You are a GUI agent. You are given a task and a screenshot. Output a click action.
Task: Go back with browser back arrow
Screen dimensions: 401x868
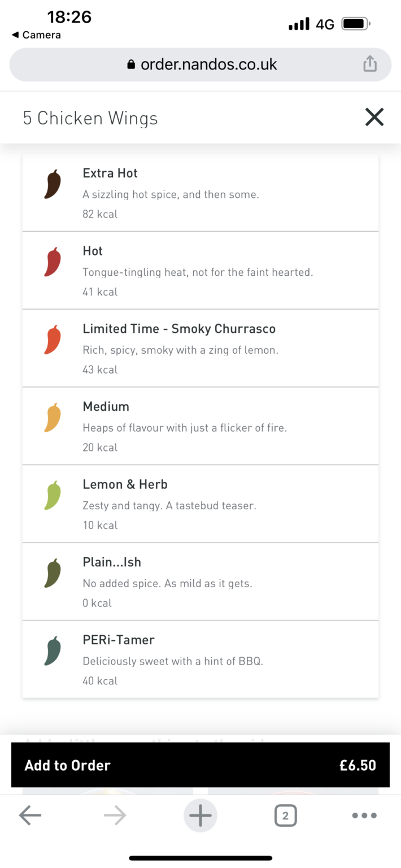click(x=30, y=815)
